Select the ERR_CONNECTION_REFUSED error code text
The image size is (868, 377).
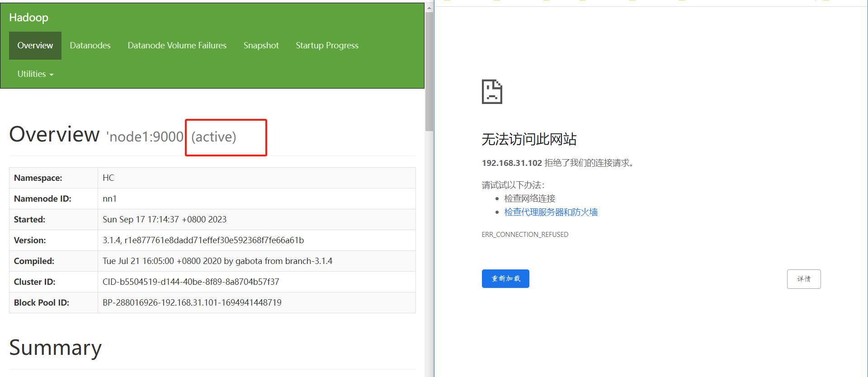coord(525,234)
